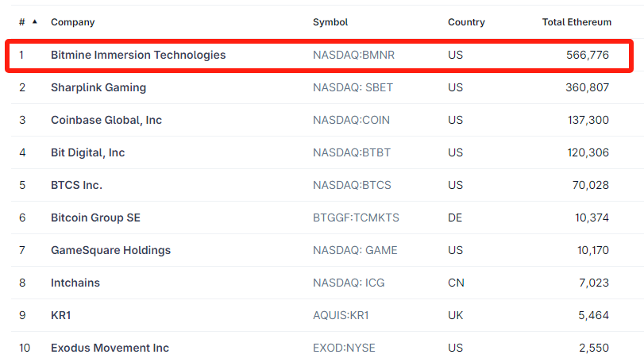Open Coinbase Global, Inc company link
Image resolution: width=644 pixels, height=362 pixels.
tap(106, 120)
